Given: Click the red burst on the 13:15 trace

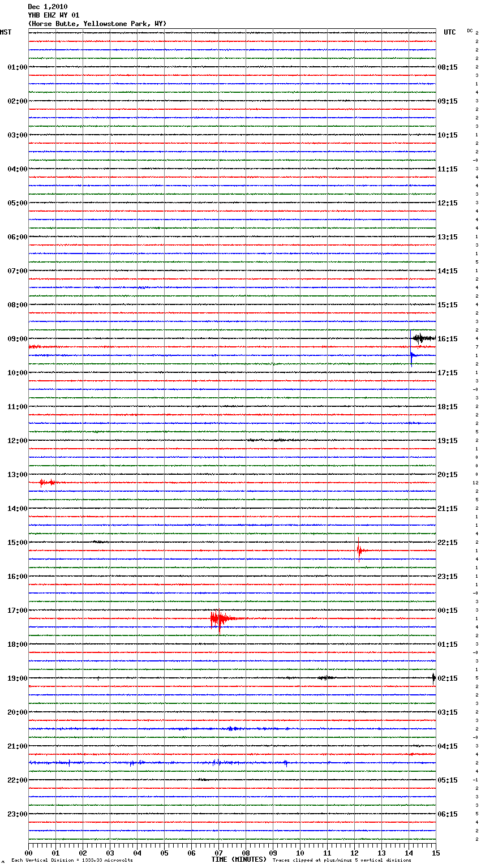Looking at the screenshot, I should tap(46, 483).
